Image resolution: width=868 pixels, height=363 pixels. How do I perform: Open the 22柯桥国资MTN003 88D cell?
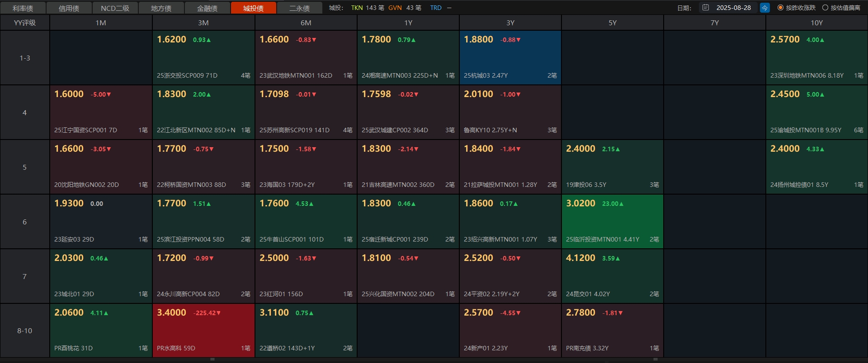203,167
